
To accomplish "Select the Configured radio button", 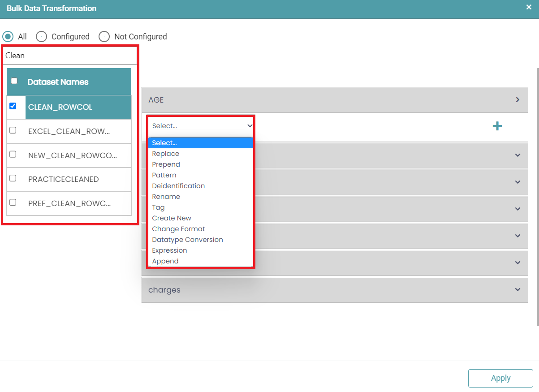I will pyautogui.click(x=42, y=37).
